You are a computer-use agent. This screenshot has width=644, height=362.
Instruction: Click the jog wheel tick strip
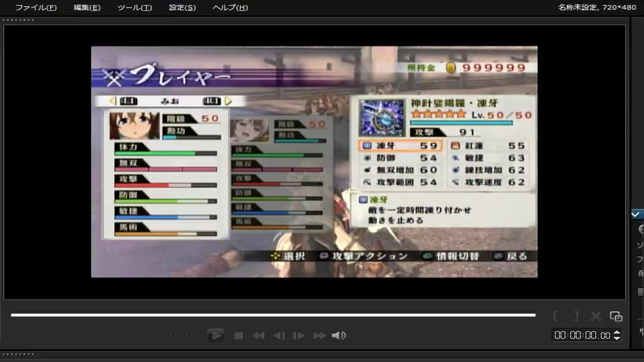coord(180,336)
